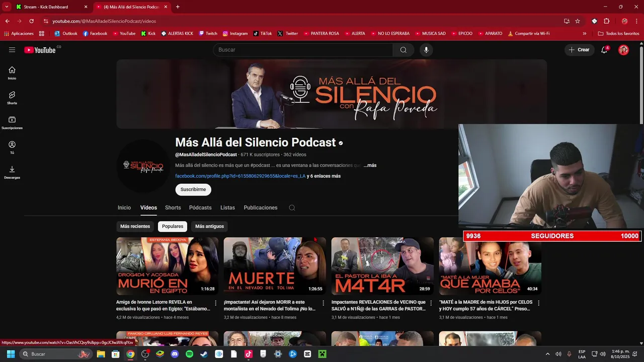Open the Facebook bookmark

(95, 33)
